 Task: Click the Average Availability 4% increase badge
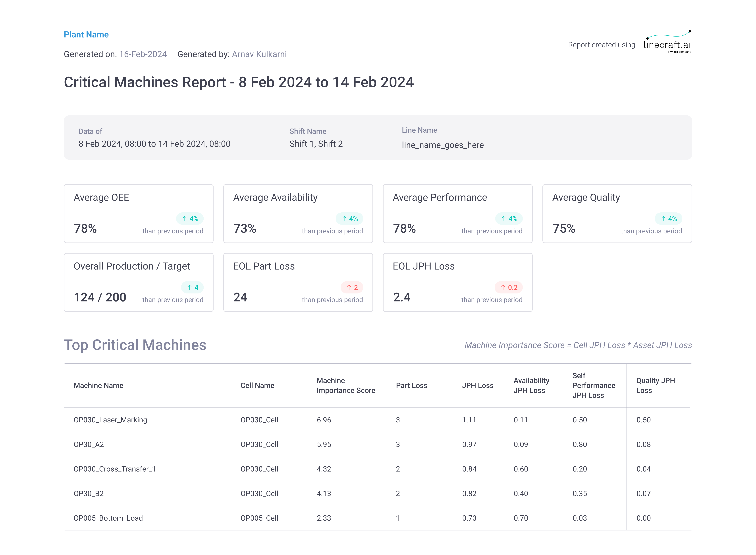(349, 219)
